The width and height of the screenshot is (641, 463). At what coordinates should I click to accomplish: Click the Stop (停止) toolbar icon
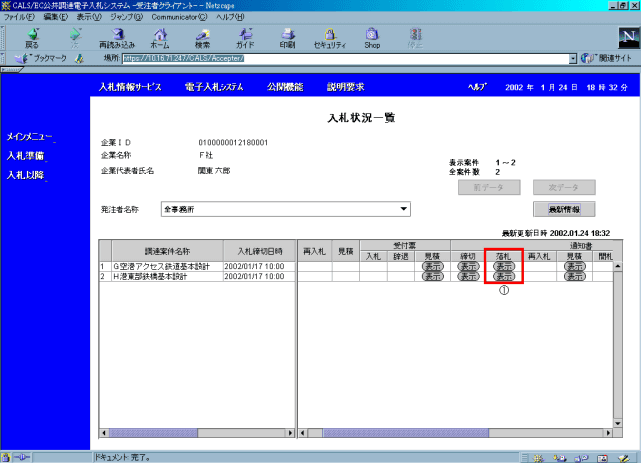click(415, 38)
